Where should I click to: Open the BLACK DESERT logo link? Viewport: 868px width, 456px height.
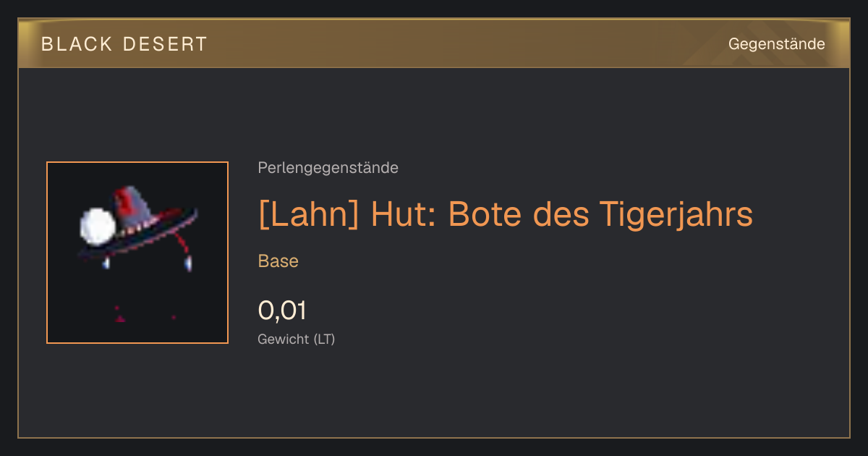click(x=124, y=44)
